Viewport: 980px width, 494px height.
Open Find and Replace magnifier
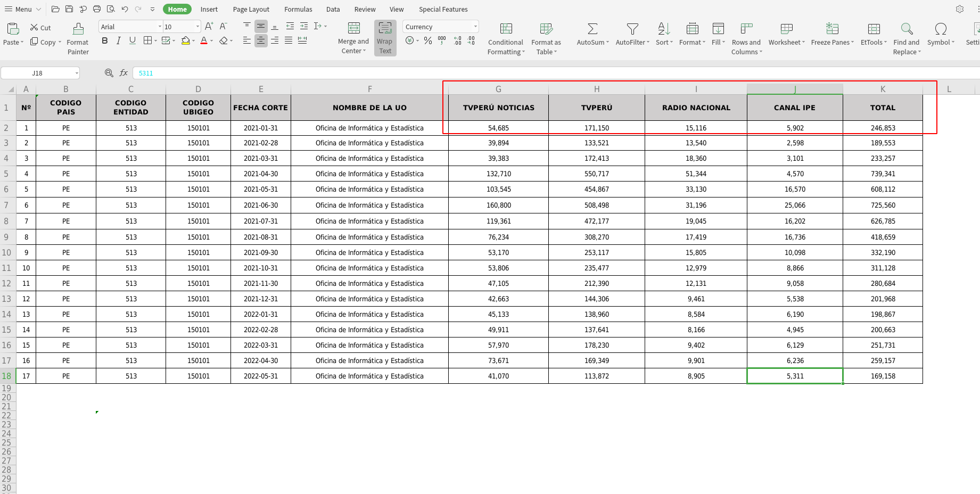tap(906, 29)
